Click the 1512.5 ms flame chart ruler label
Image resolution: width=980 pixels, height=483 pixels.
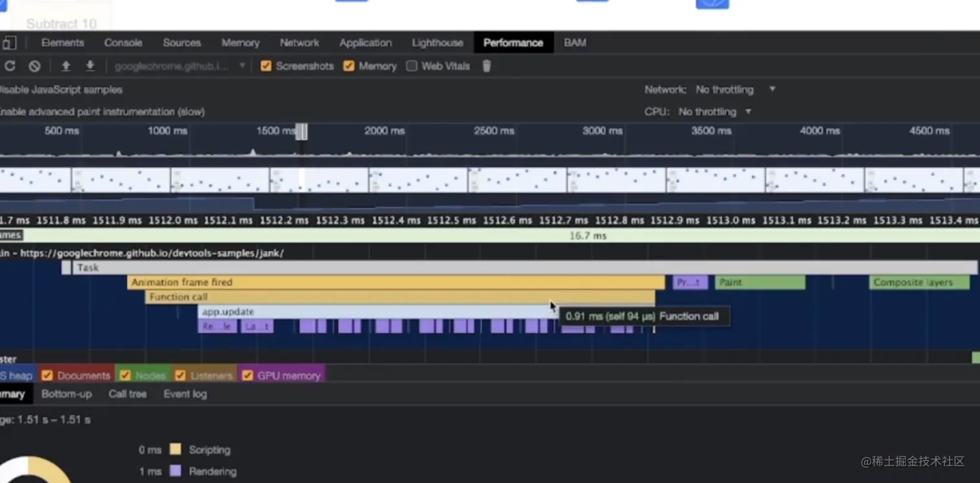point(451,220)
